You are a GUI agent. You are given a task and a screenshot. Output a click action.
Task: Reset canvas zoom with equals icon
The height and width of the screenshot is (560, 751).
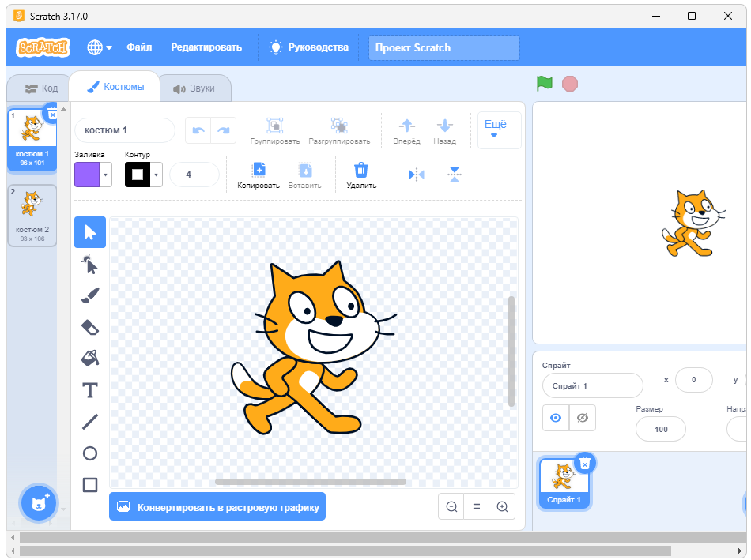[x=477, y=506]
